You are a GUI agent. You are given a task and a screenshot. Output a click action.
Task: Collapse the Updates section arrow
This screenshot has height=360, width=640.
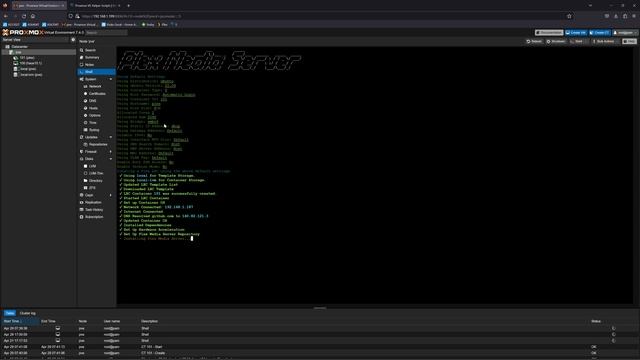tap(111, 137)
